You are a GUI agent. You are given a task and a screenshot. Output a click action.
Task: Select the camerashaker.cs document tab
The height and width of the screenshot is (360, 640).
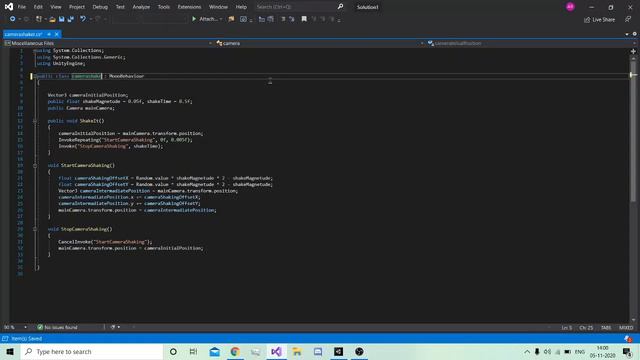tap(23, 34)
